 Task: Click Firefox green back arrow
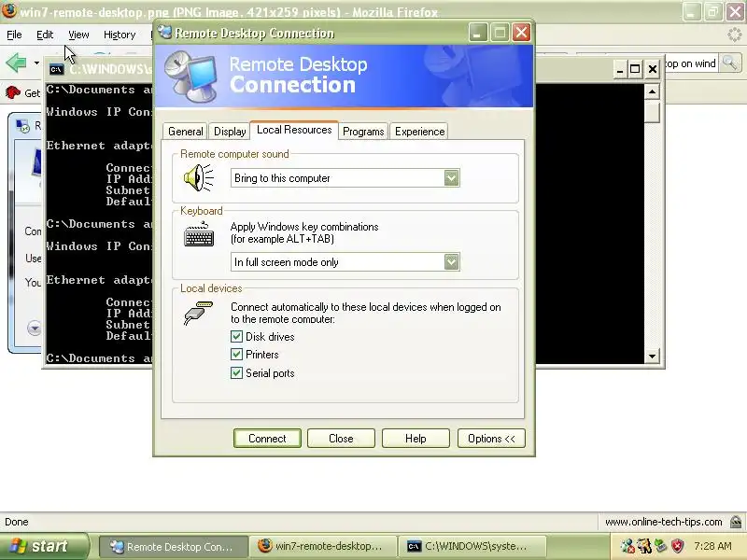[16, 63]
